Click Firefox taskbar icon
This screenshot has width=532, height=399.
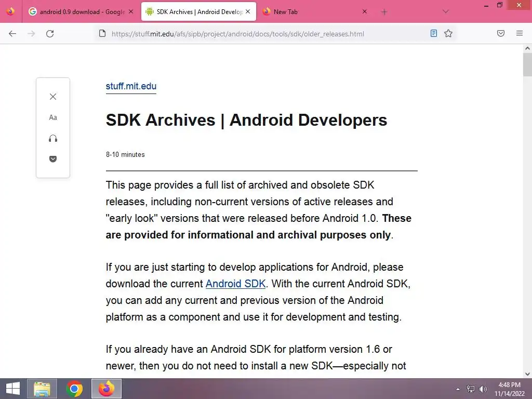click(107, 389)
